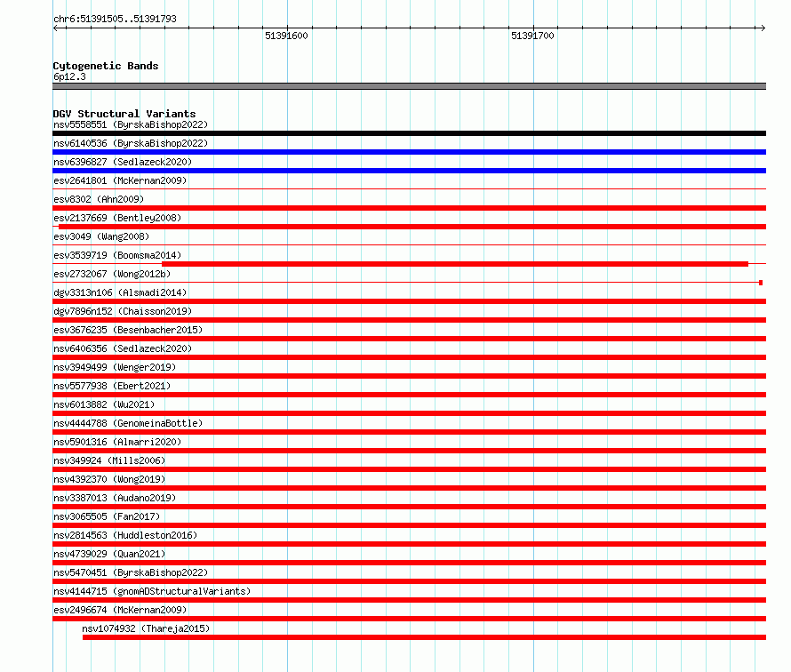Viewport: 791px width, 672px height.
Task: Click the 51391600 ruler position label
Action: [286, 36]
